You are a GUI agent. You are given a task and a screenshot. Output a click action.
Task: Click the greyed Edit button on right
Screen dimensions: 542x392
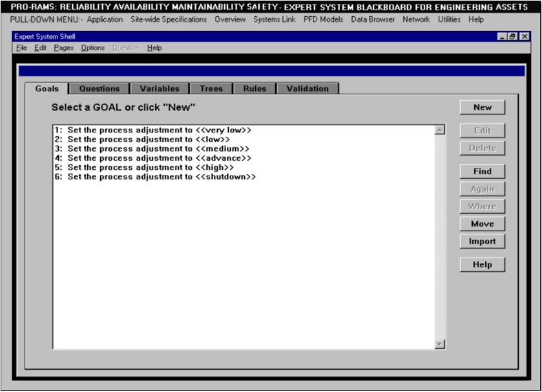pyautogui.click(x=482, y=130)
